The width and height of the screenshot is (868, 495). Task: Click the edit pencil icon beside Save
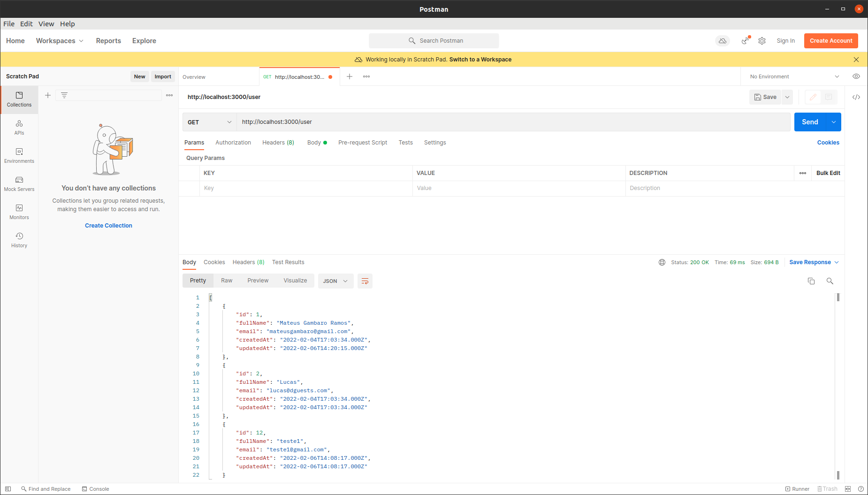click(x=813, y=97)
